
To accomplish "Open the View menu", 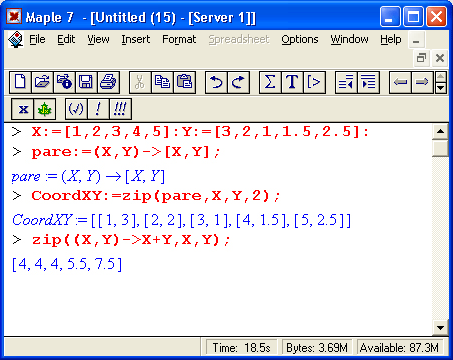I will pos(98,39).
